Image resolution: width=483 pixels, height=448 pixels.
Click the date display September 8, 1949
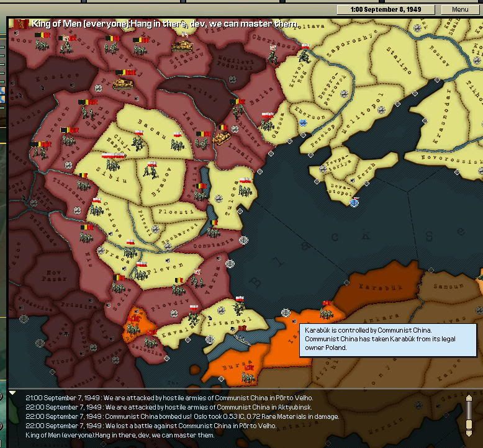pos(386,9)
